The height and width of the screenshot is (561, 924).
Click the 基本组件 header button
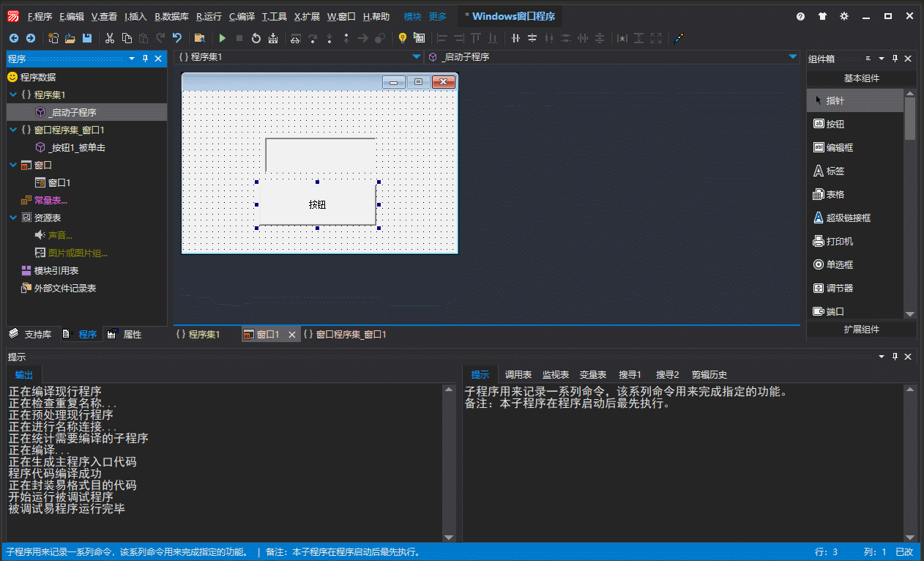(x=861, y=78)
